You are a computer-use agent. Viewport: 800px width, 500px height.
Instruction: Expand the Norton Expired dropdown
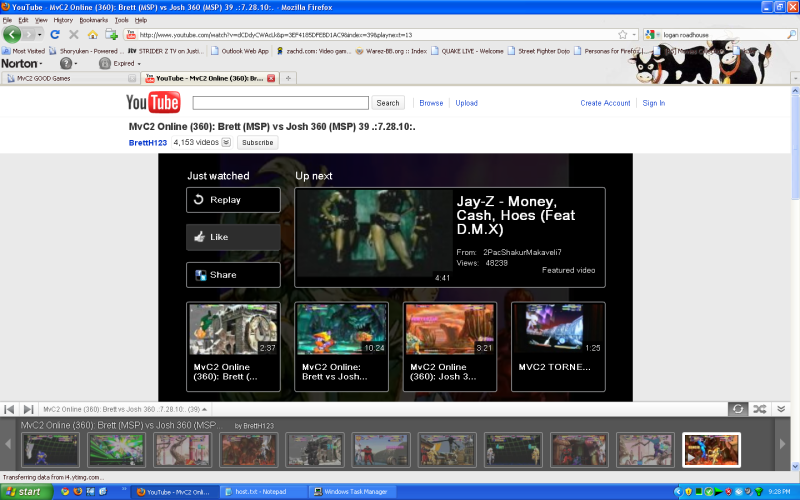point(139,64)
